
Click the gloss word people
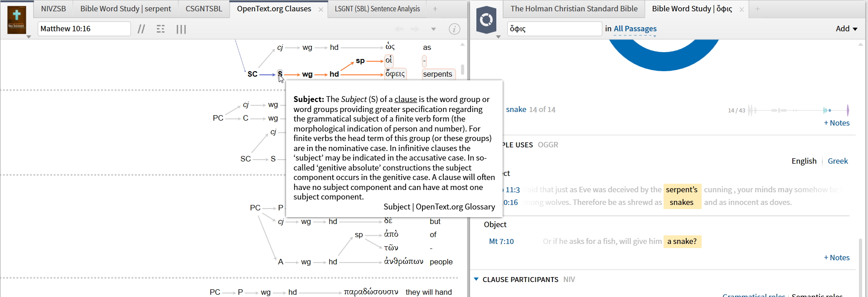click(441, 262)
